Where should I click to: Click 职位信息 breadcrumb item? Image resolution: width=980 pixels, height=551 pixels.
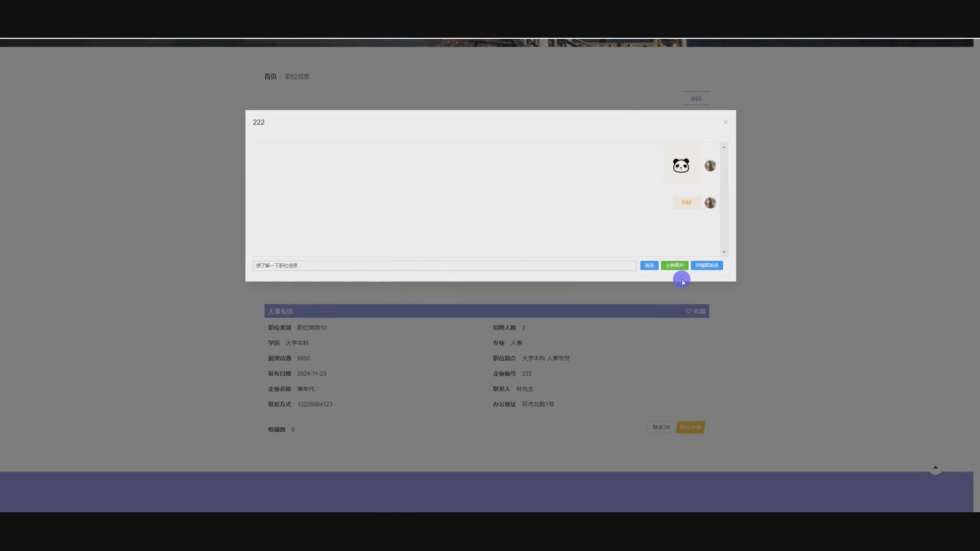297,77
